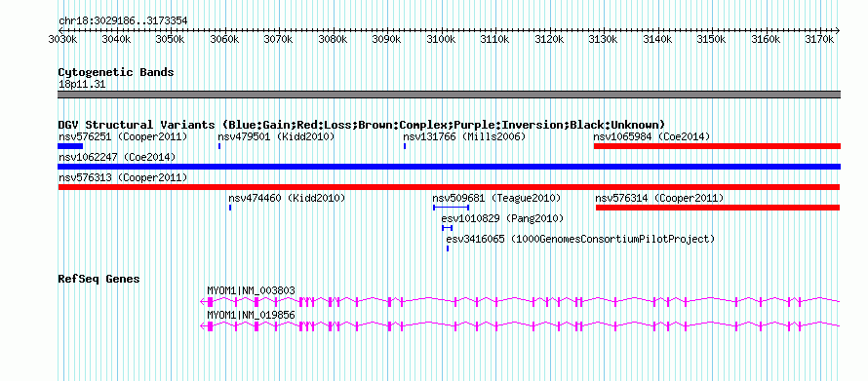Click the nsv479501 (Kidd2010) variant label
Image resolution: width=868 pixels, height=381 pixels.
click(x=276, y=136)
